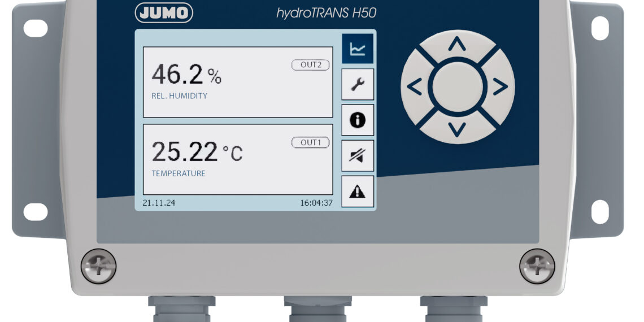Click the left housing screw

click(x=98, y=266)
